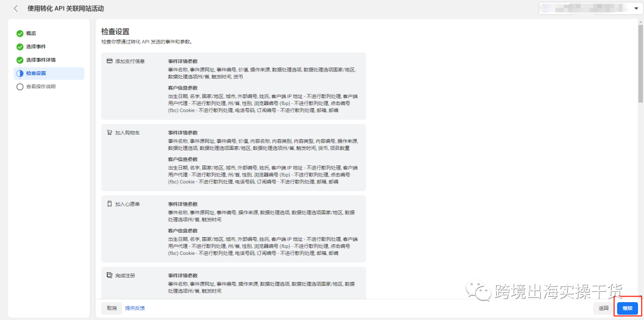This screenshot has width=644, height=320.
Task: Click 客户信息参数 heading in 加入购物车 card
Action: 183,159
